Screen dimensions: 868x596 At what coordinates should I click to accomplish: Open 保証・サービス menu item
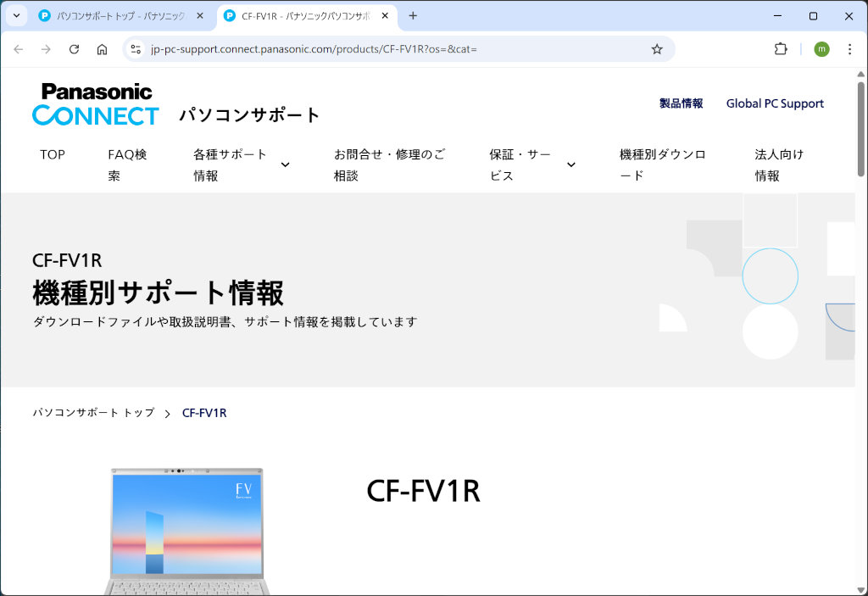tap(520, 165)
